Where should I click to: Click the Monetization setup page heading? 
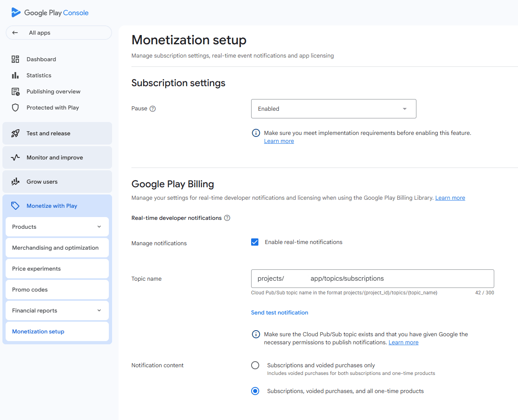click(x=189, y=40)
